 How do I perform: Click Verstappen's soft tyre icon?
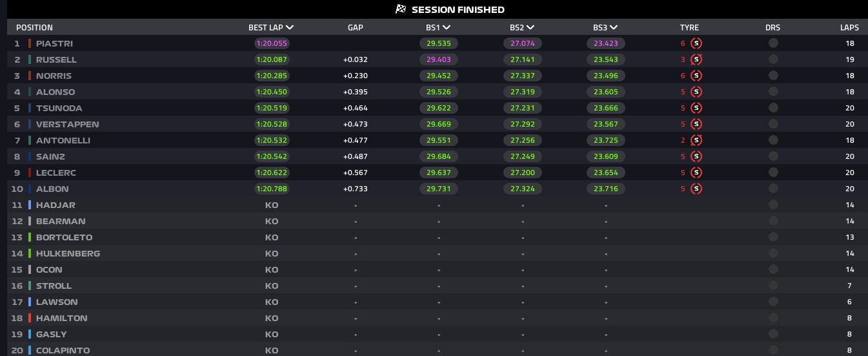click(x=696, y=124)
